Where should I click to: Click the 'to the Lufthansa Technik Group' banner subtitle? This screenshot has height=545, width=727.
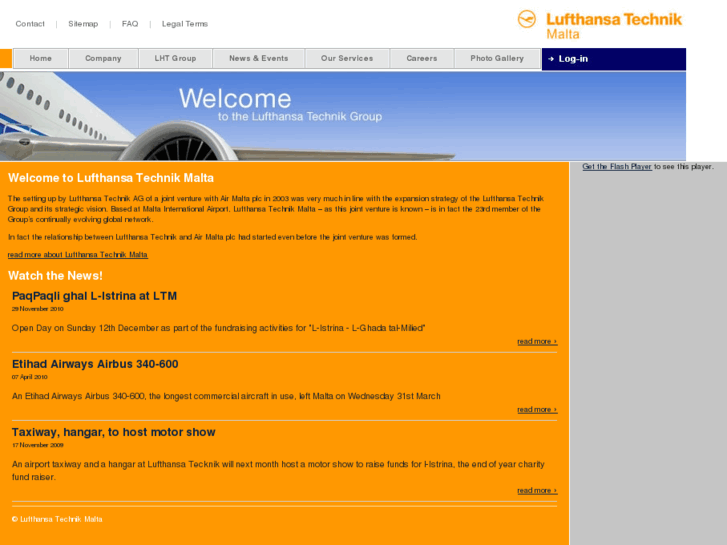pyautogui.click(x=300, y=116)
